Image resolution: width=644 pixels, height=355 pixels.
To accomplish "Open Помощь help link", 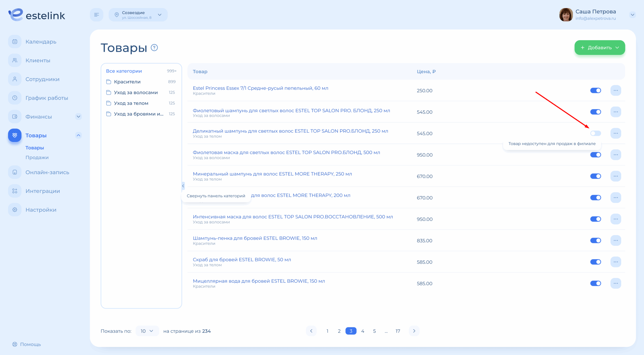I will [27, 344].
